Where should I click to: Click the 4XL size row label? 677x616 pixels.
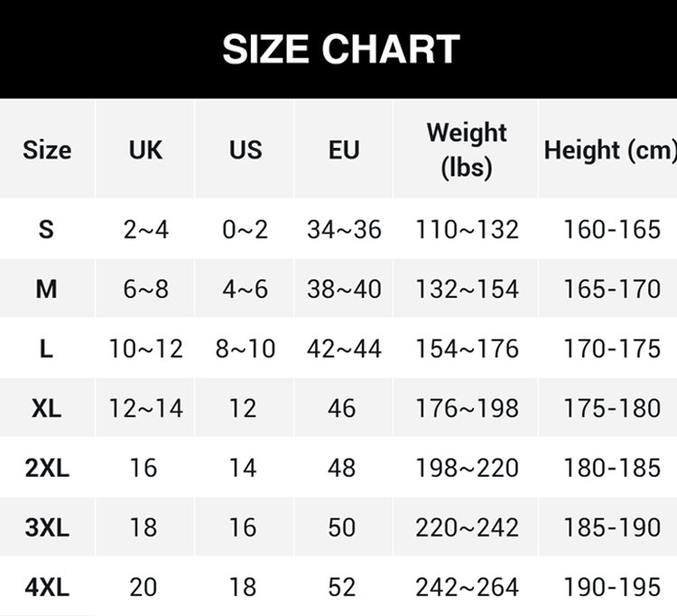pyautogui.click(x=47, y=587)
